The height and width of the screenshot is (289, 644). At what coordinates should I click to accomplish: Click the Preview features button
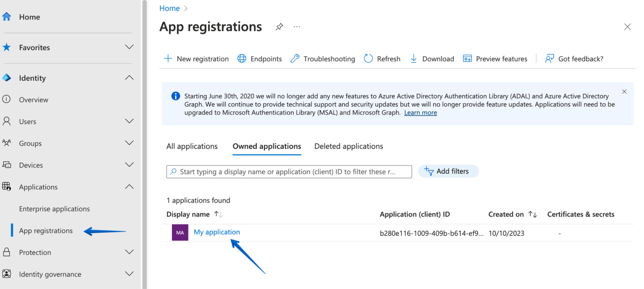tap(495, 59)
